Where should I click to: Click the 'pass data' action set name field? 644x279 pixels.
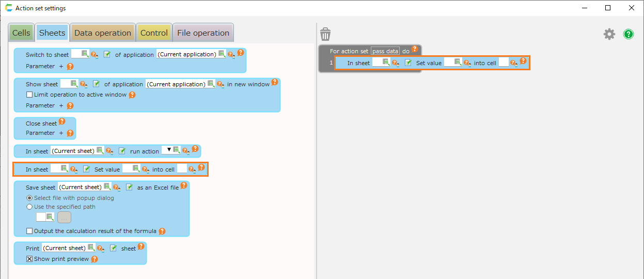pos(385,51)
